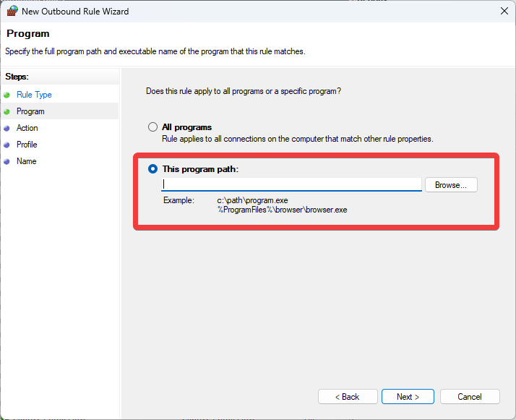Click the All programs label text
This screenshot has height=420, width=516.
click(186, 127)
